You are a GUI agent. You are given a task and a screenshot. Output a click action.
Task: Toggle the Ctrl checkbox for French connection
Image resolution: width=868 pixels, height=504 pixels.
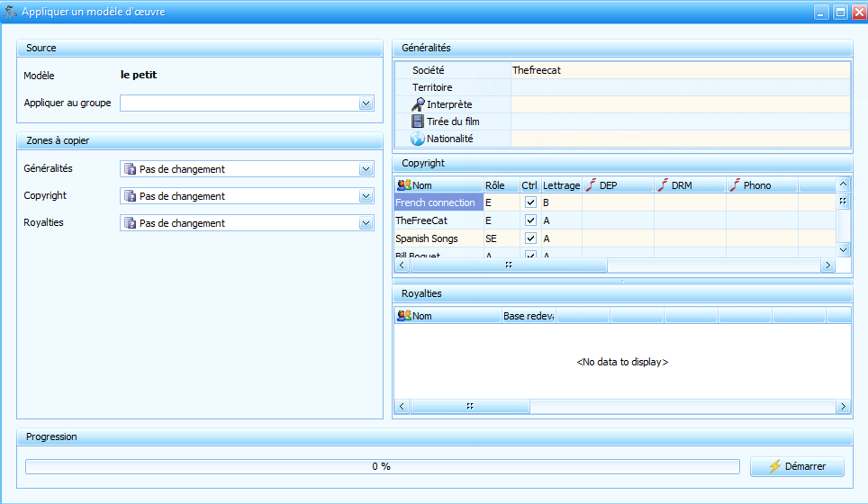coord(530,203)
